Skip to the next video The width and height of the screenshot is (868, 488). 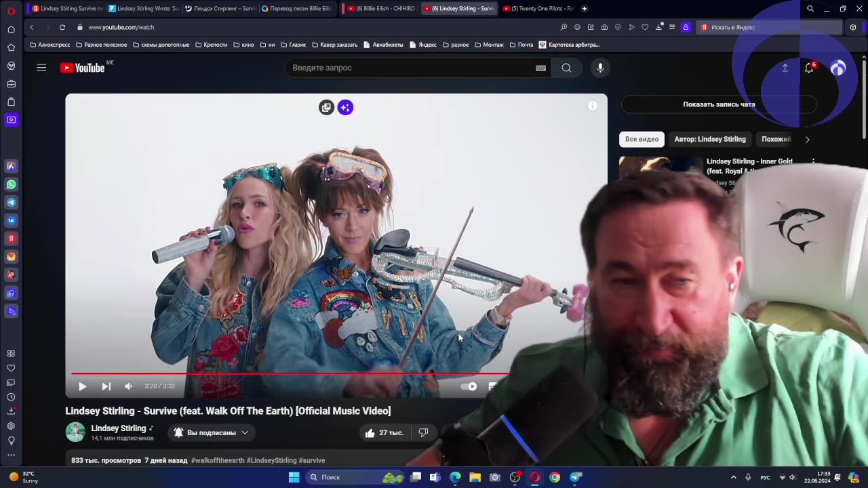click(x=106, y=386)
